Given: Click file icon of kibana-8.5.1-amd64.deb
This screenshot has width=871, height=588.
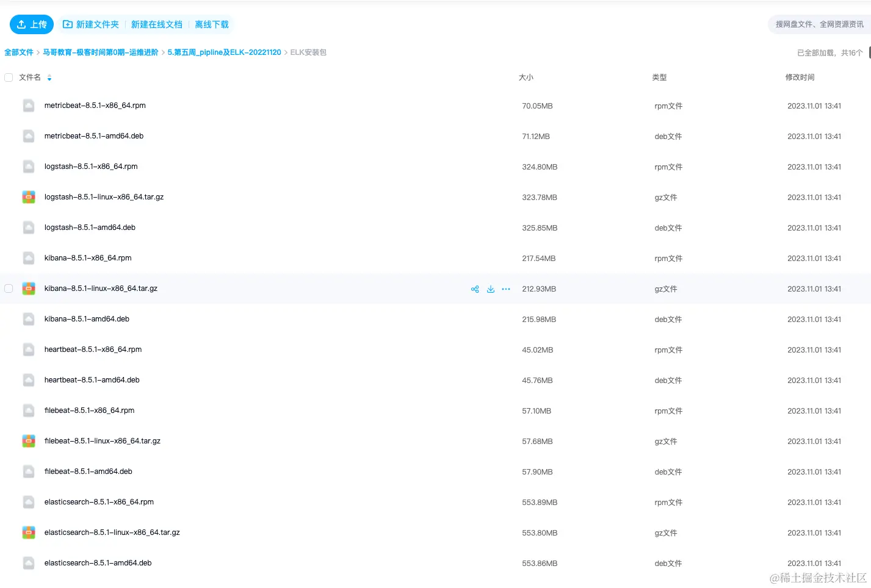Looking at the screenshot, I should 29,319.
